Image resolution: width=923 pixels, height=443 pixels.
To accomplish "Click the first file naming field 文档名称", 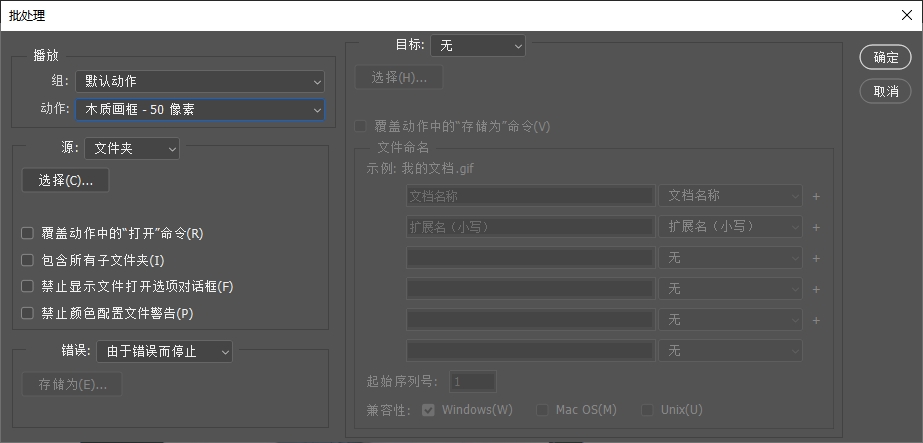I will [530, 196].
